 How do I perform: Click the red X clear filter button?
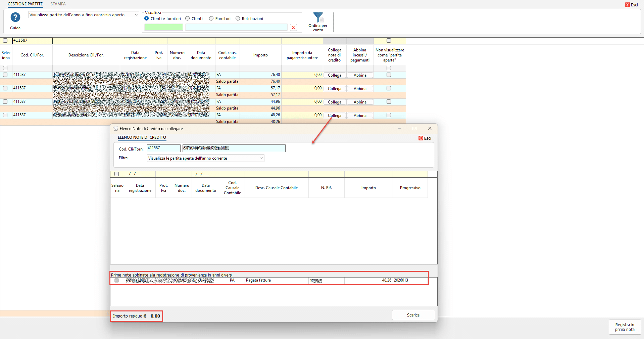[293, 28]
